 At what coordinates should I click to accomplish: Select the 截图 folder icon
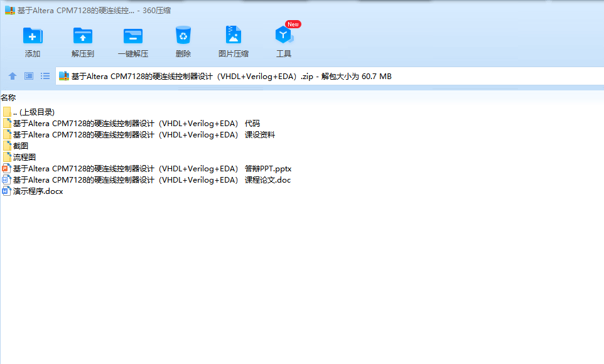[7, 146]
